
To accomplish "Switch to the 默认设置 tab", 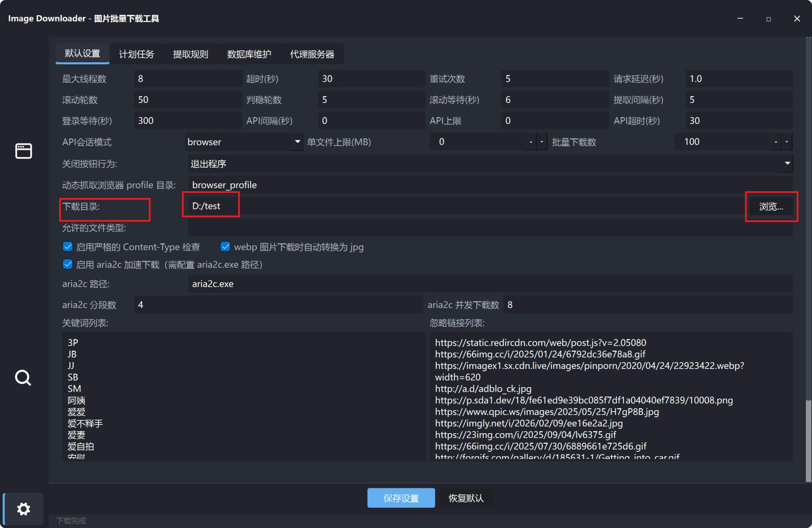I will [x=82, y=54].
